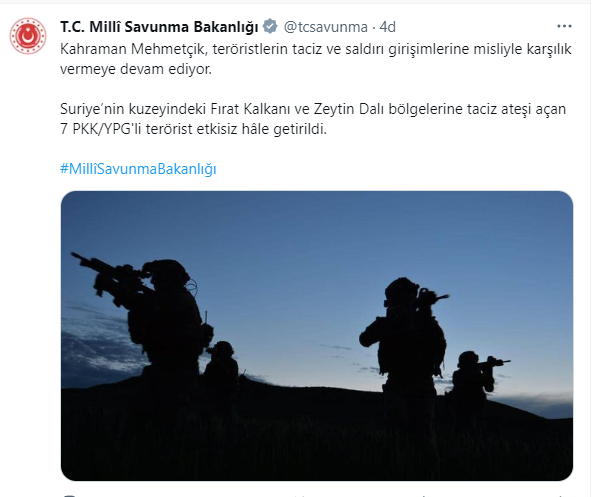
Task: Click the T.C. Millî Savunma Bakanlığı name
Action: coord(159,27)
